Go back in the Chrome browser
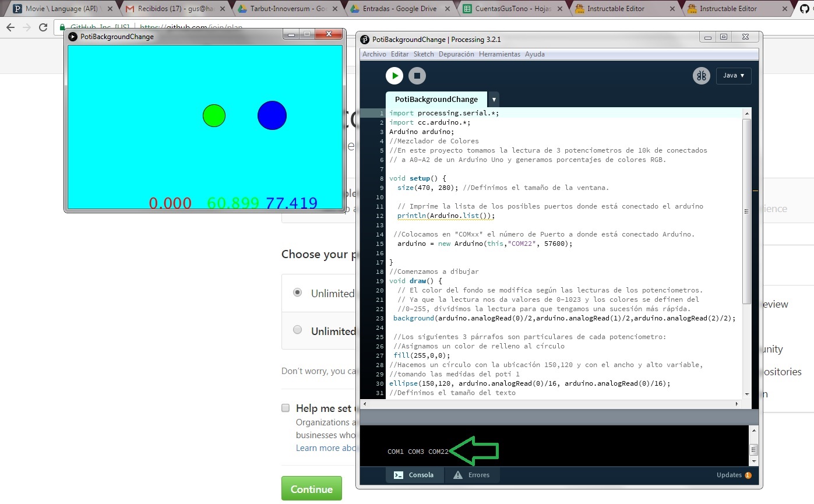 [x=10, y=27]
